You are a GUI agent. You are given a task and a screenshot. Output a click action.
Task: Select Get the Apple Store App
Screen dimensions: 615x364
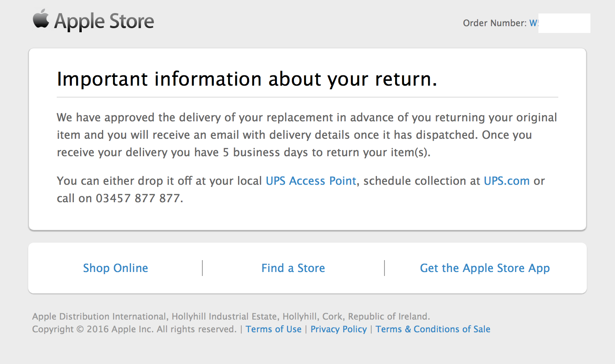click(485, 268)
